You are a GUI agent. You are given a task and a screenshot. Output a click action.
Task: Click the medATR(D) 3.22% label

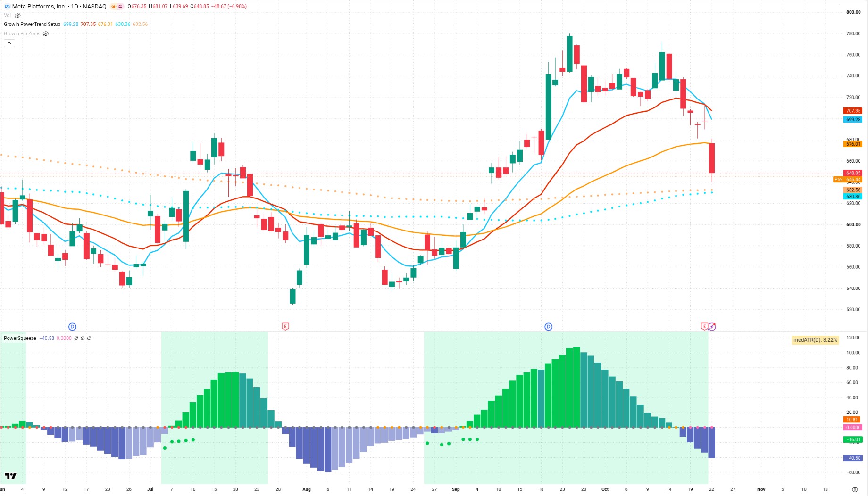[x=815, y=340]
